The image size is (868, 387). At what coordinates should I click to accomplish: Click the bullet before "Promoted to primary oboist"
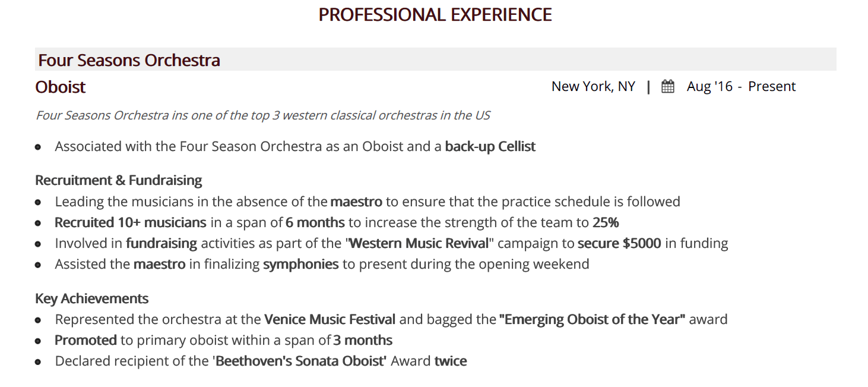(x=39, y=341)
